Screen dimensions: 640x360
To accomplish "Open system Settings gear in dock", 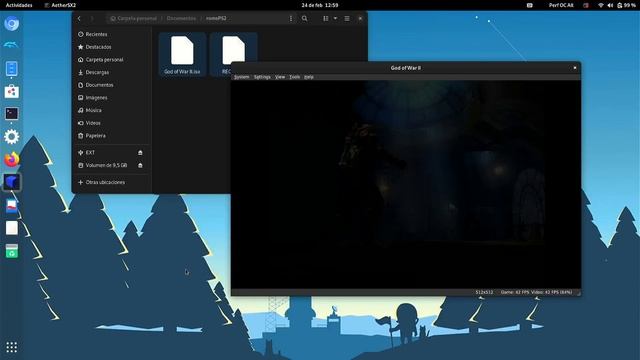I will tap(11, 137).
